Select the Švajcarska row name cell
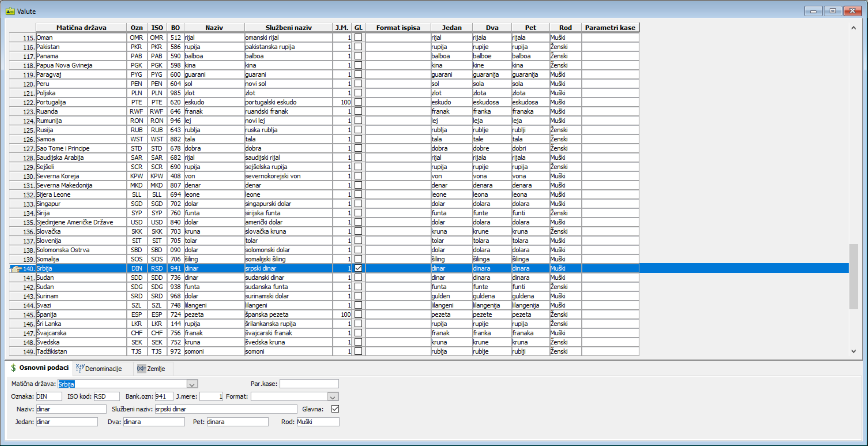The image size is (868, 446). (81, 333)
